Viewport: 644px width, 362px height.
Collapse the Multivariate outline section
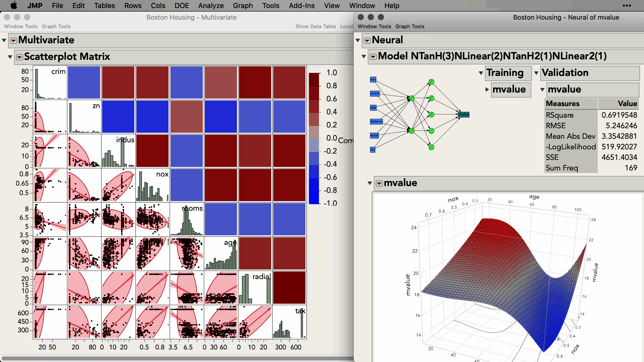4,40
